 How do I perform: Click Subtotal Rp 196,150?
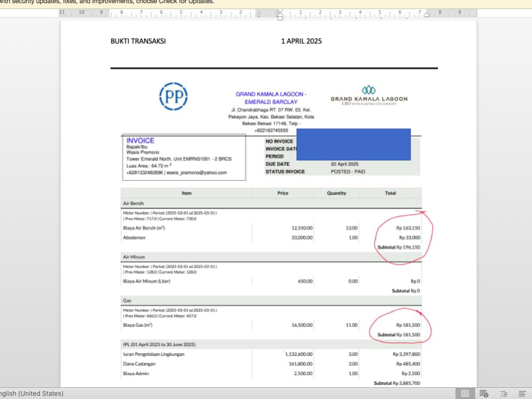pyautogui.click(x=398, y=247)
